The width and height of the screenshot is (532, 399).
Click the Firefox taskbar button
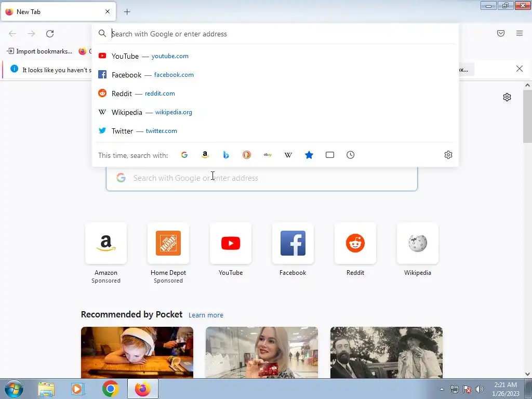[143, 389]
